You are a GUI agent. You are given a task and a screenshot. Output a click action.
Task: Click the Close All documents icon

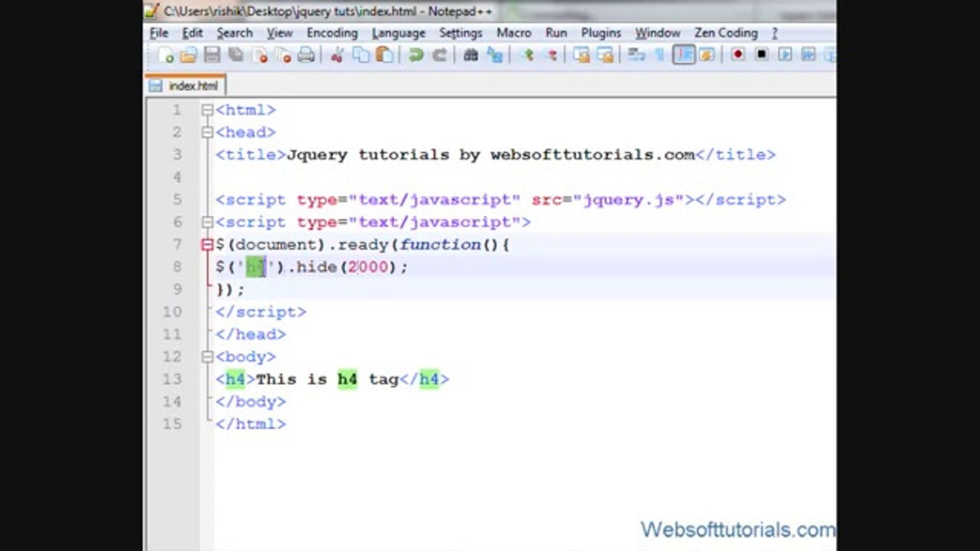click(x=283, y=55)
